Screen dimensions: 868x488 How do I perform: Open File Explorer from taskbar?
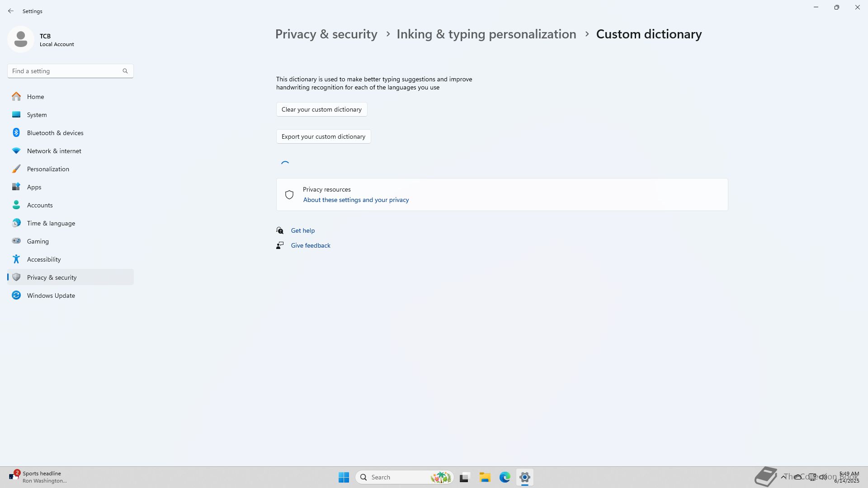485,477
